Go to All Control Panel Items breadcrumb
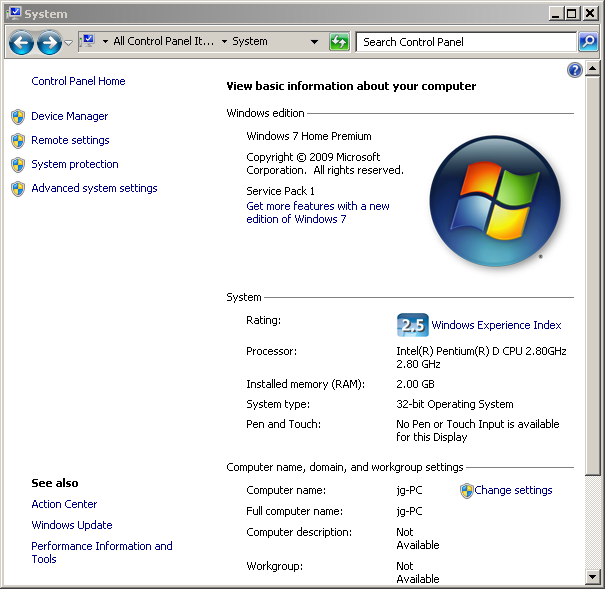Screen dimensions: 605x589 pyautogui.click(x=163, y=42)
